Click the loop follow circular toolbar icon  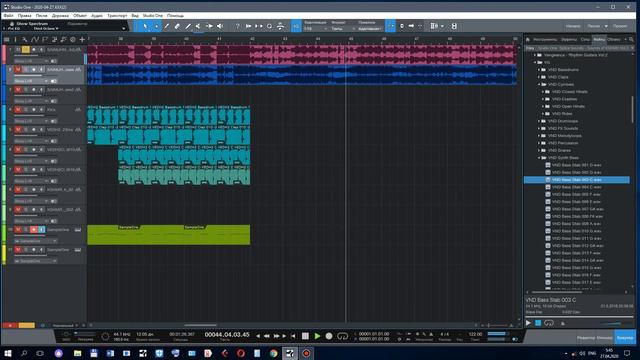coord(269,26)
